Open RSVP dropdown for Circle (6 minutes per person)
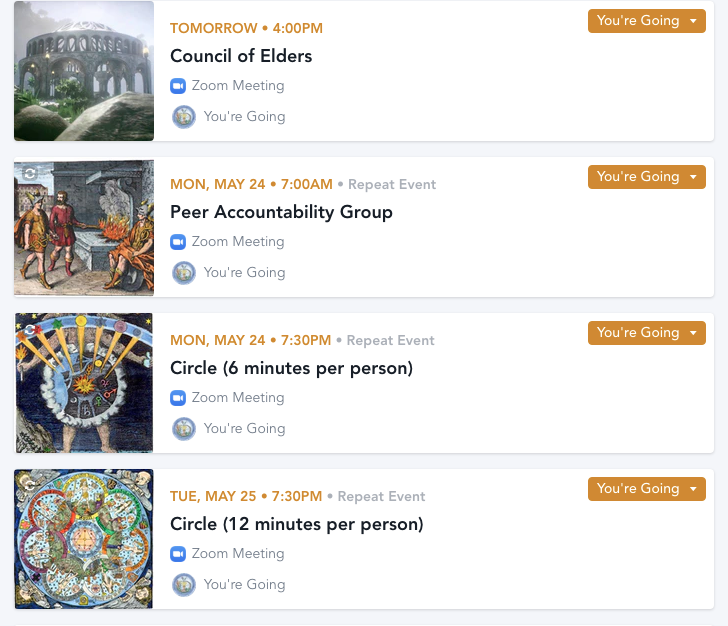 [x=646, y=333]
